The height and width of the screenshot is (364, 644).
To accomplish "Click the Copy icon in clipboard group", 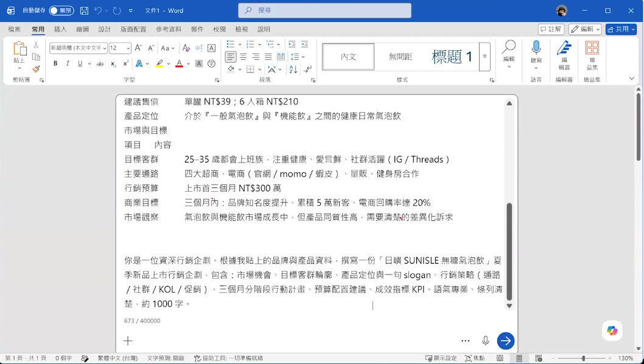I will [36, 57].
